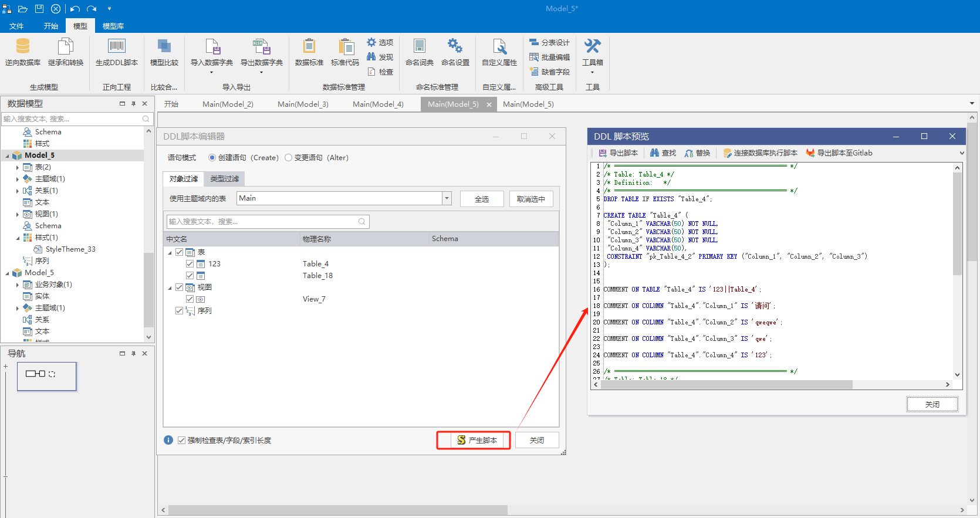Click 导出脚本至Gitlab in the preview toolbar

coord(839,153)
